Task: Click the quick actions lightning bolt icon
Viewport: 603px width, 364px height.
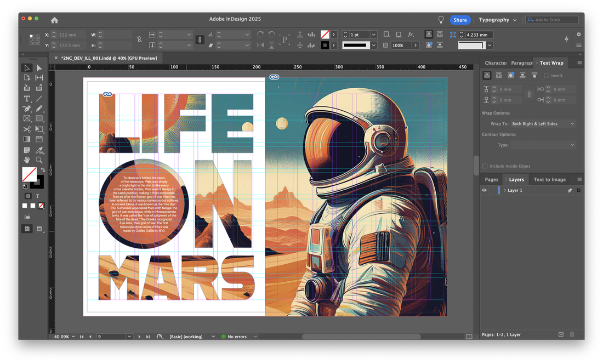Action: pyautogui.click(x=566, y=39)
